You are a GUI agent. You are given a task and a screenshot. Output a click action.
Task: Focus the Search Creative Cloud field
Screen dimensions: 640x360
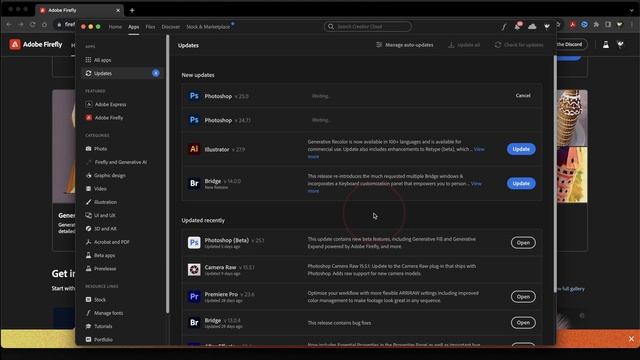[368, 27]
